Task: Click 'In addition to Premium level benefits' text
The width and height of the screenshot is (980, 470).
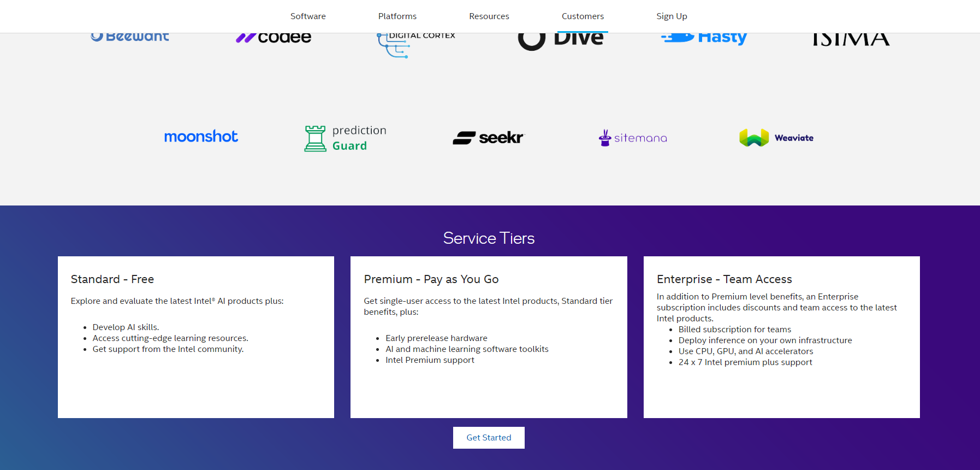Action: [x=776, y=308]
